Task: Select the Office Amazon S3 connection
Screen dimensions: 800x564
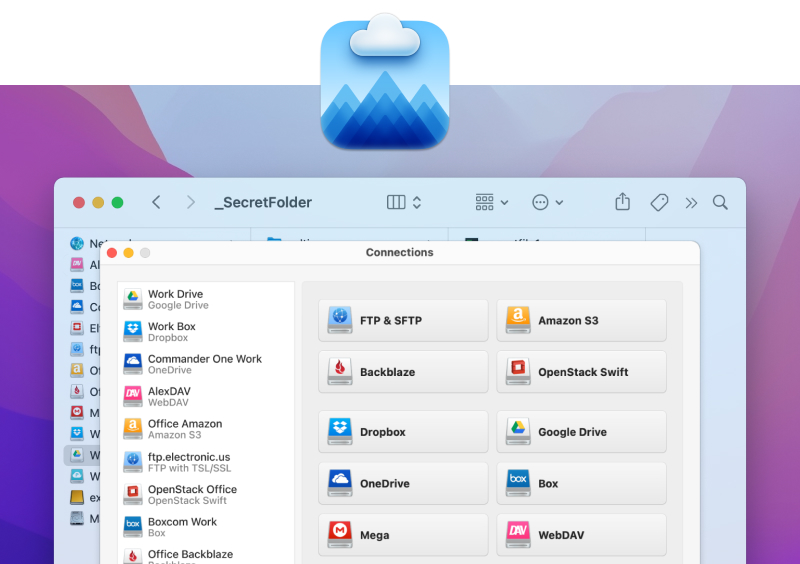Action: 206,429
